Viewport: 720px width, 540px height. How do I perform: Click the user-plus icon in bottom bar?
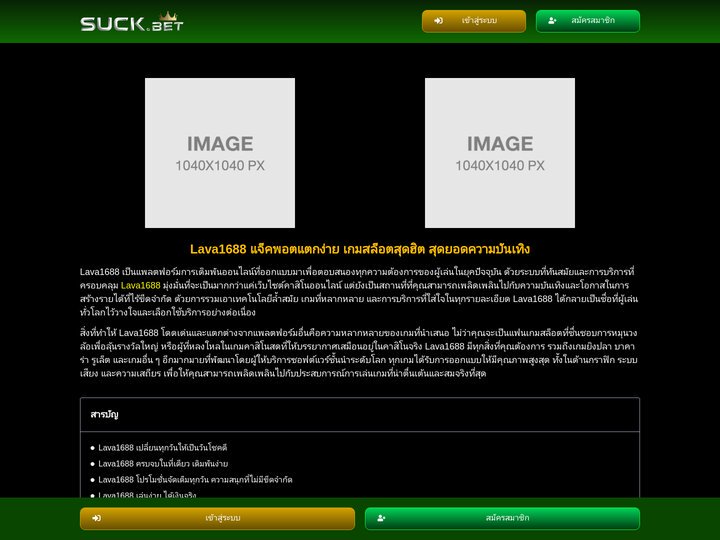point(381,518)
